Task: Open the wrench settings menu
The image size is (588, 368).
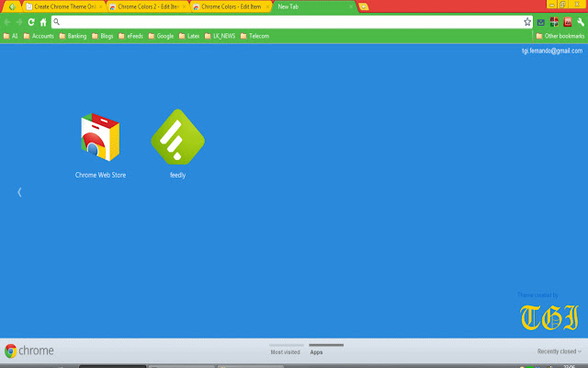Action: click(x=581, y=22)
